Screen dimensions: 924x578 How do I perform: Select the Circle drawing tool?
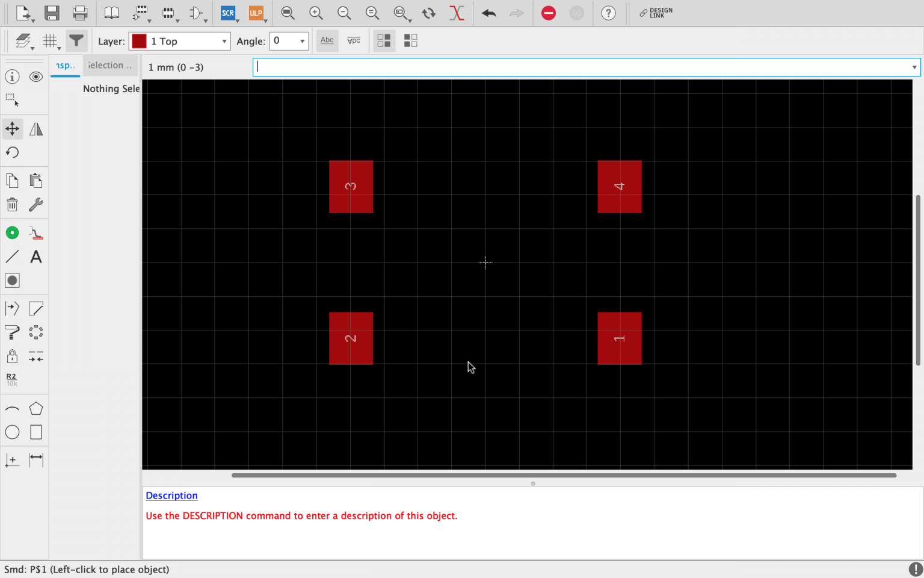12,432
